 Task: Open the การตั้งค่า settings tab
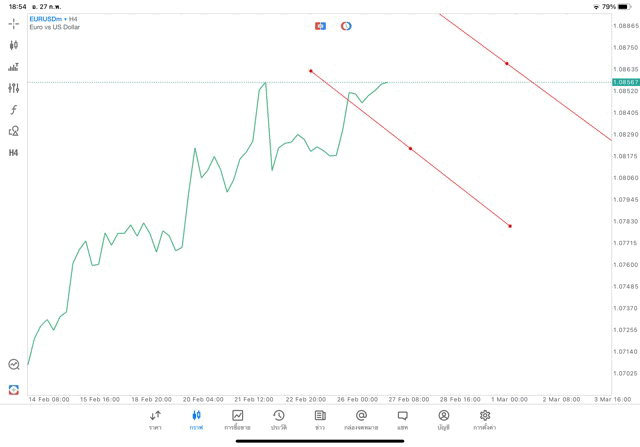click(x=485, y=419)
